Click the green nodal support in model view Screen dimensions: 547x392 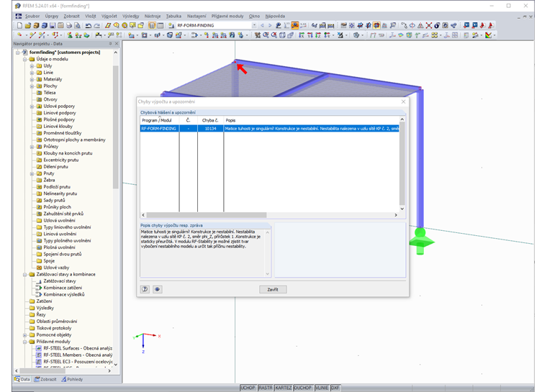pyautogui.click(x=421, y=241)
